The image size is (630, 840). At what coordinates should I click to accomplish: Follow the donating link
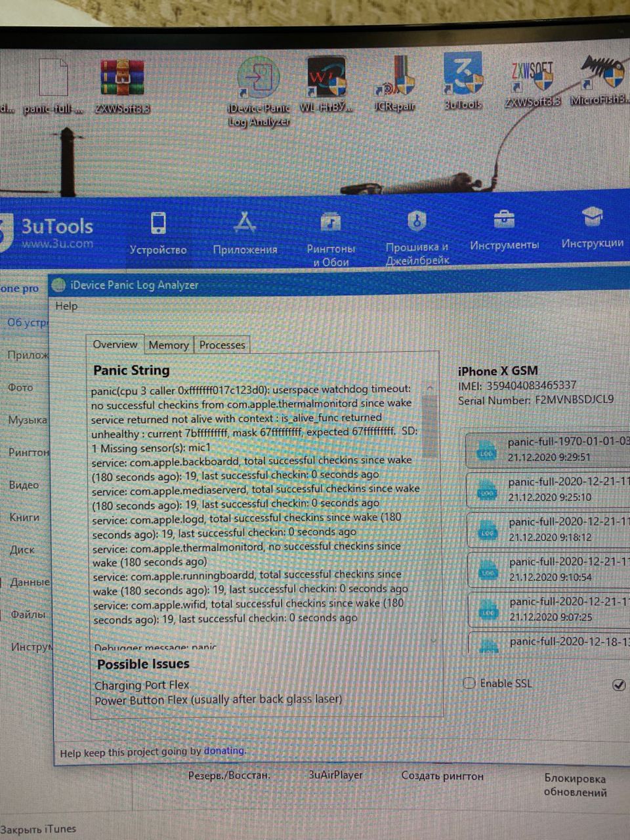(x=224, y=751)
